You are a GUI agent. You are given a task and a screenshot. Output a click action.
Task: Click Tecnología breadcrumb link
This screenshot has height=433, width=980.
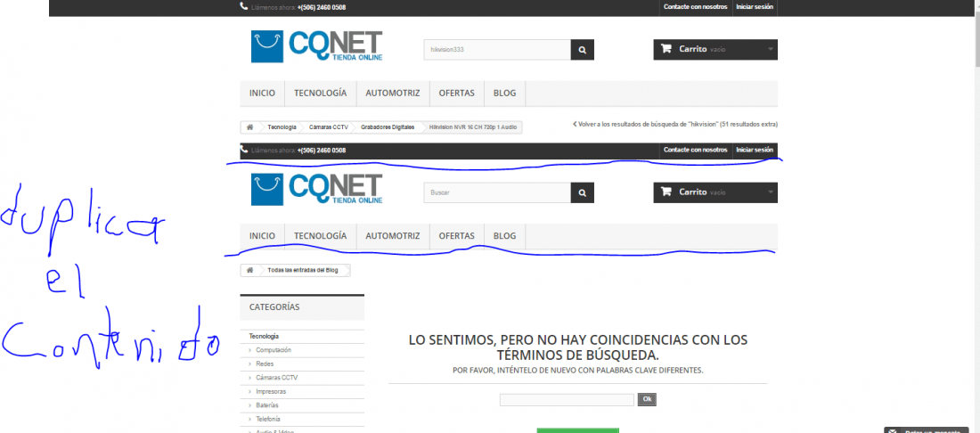(x=282, y=127)
